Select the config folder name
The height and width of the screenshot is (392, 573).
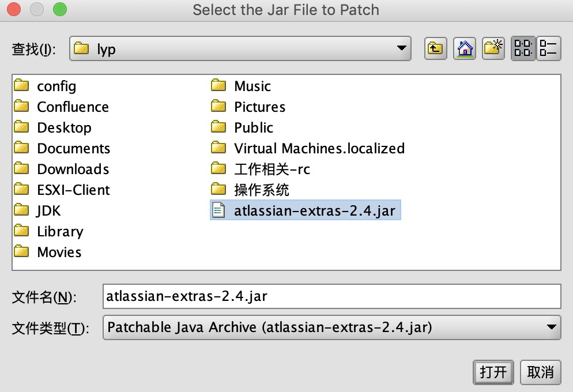(x=56, y=86)
